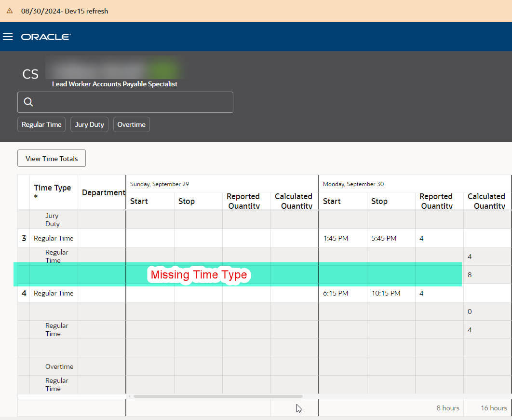Open the navigation hamburger menu
The height and width of the screenshot is (420, 512).
tap(8, 37)
